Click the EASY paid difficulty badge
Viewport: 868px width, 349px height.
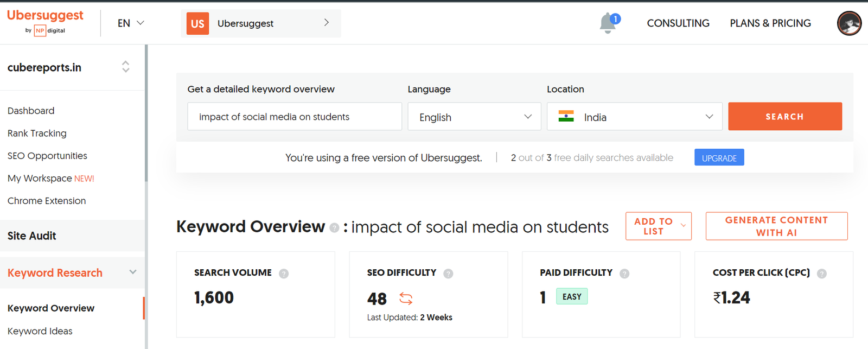[572, 296]
